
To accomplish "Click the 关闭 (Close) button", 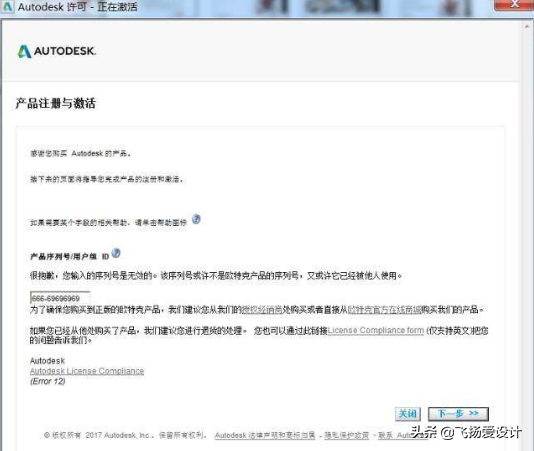I will (x=408, y=414).
